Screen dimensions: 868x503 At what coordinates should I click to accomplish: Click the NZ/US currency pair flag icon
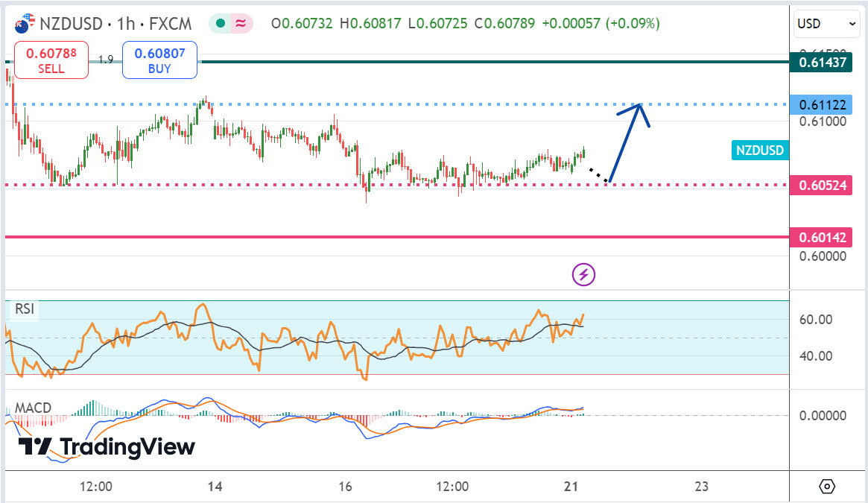(24, 23)
